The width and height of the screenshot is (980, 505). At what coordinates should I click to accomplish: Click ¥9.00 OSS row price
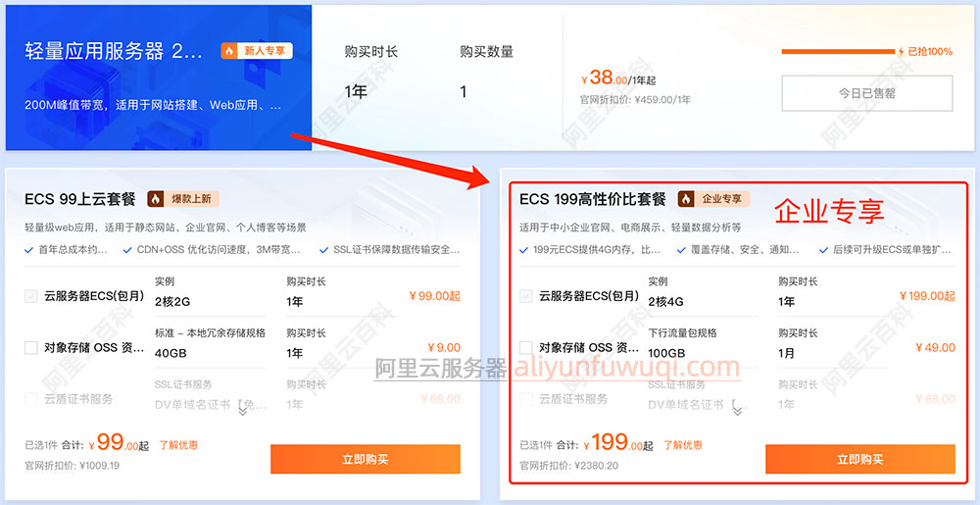click(444, 347)
